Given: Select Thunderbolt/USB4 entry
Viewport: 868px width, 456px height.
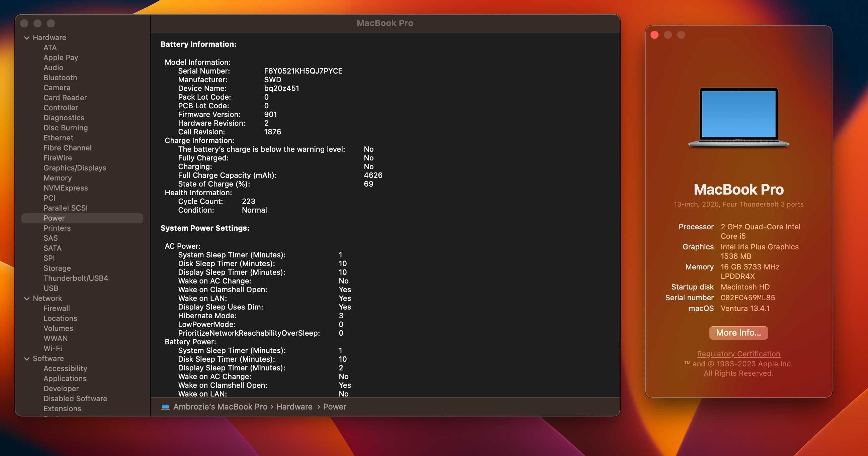Looking at the screenshot, I should pyautogui.click(x=76, y=278).
